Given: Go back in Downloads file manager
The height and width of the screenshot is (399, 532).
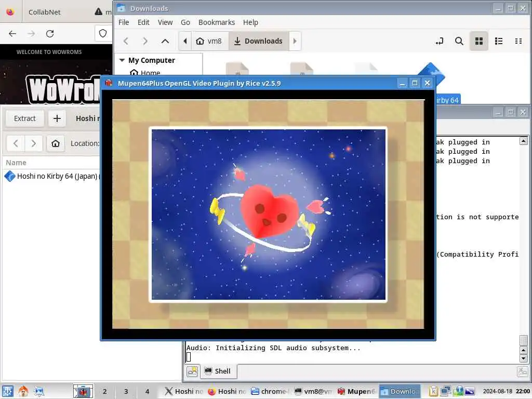Looking at the screenshot, I should tap(126, 41).
